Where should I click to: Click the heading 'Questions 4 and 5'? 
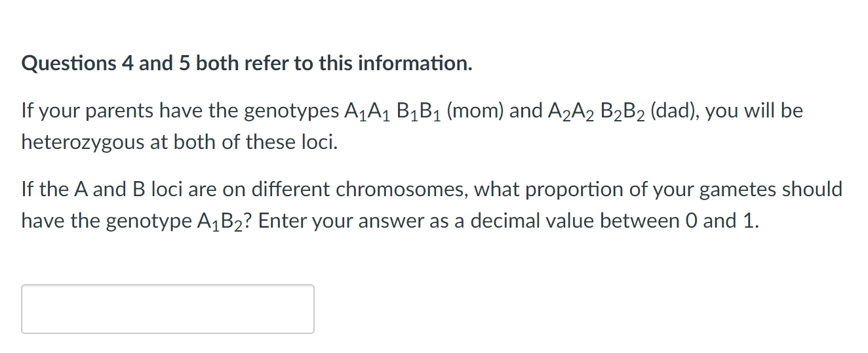point(97,64)
